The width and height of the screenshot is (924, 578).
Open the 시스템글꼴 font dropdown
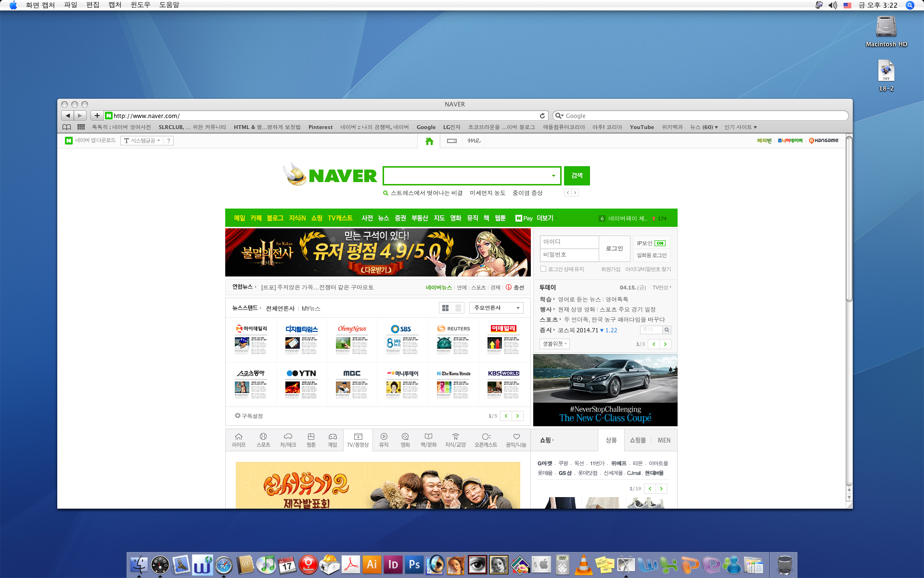pyautogui.click(x=142, y=141)
